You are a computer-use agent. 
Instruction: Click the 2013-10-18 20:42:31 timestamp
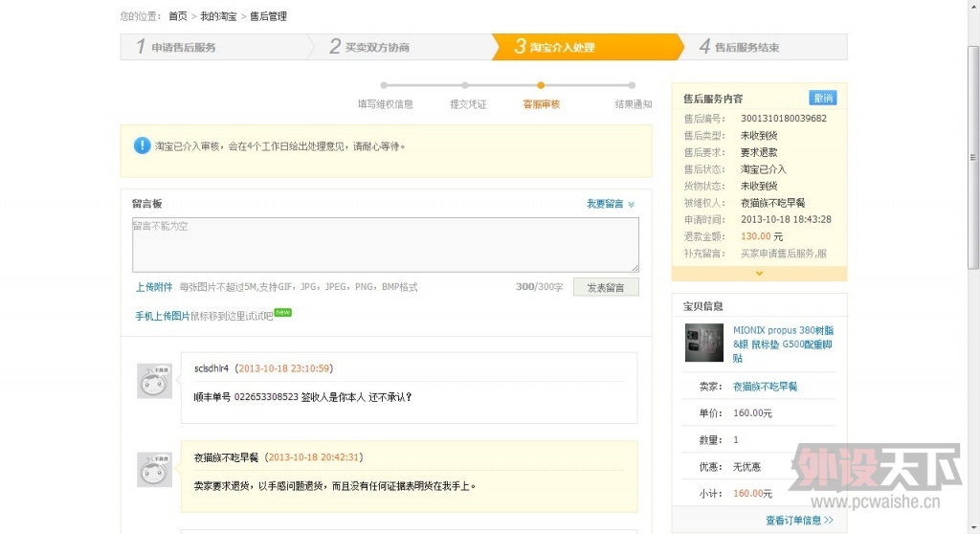tap(313, 457)
